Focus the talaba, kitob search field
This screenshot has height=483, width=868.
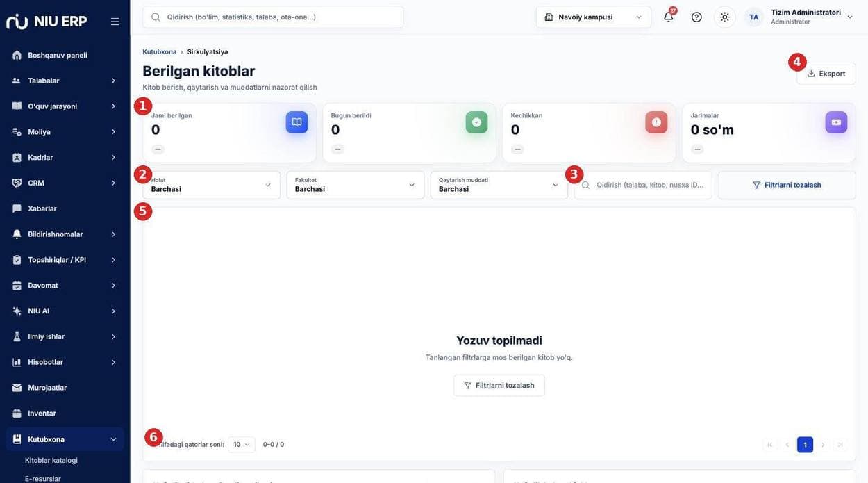643,185
